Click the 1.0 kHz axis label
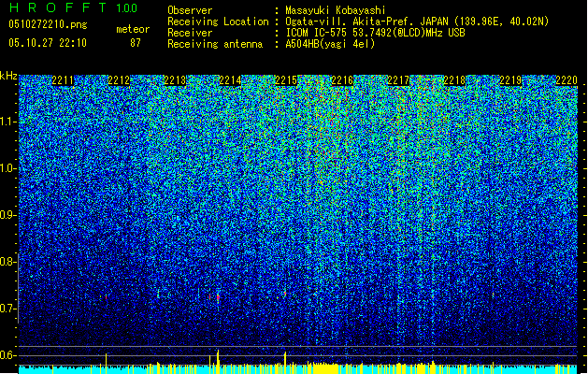The width and height of the screenshot is (588, 374). click(7, 169)
